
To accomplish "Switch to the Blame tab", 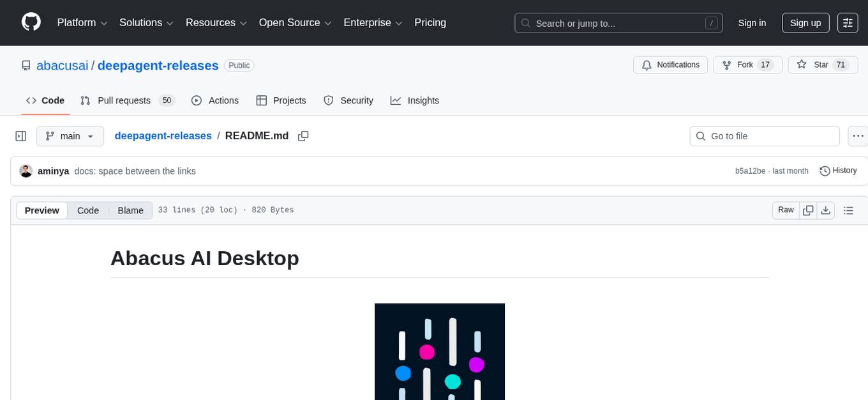I will coord(130,210).
